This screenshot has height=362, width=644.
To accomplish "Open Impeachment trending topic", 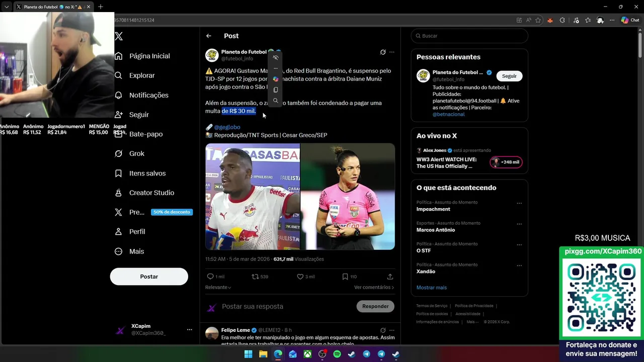I will [433, 209].
